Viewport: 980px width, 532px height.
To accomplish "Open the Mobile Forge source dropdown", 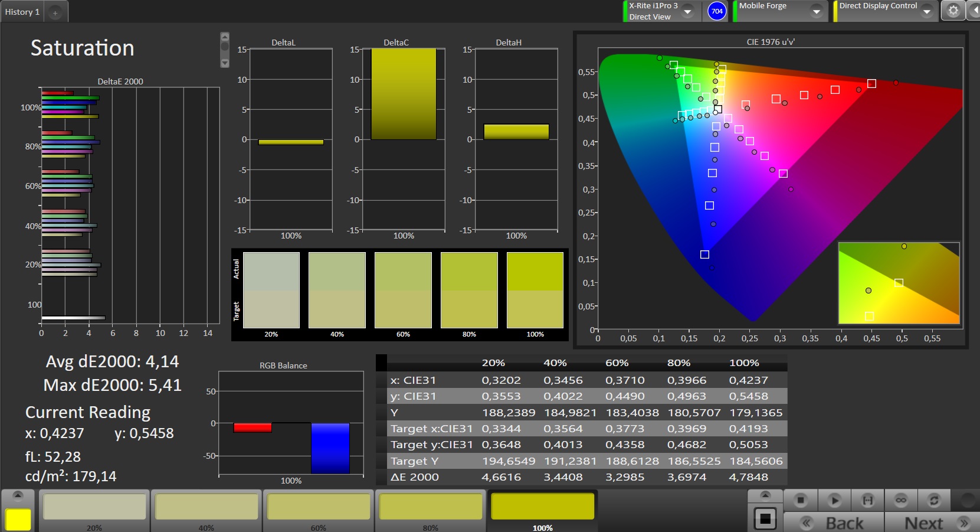I will [817, 11].
